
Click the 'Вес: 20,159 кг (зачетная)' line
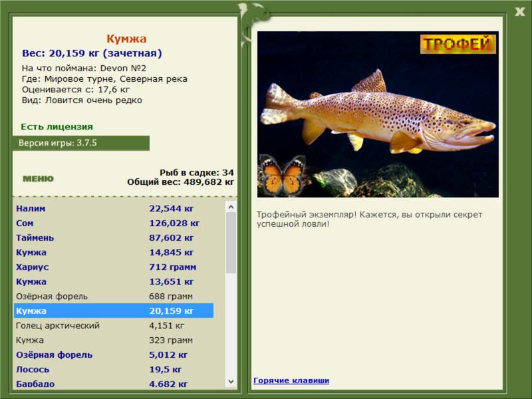[92, 53]
